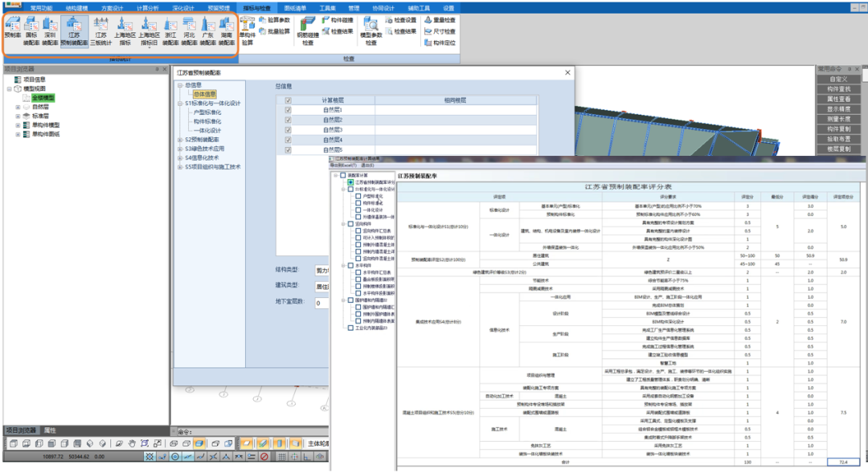
Task: Toggle the 计算楼层 header checkbox
Action: (288, 100)
